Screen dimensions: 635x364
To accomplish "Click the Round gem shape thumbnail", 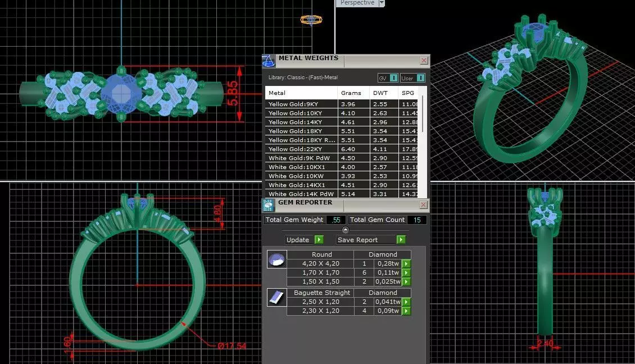I will [277, 259].
